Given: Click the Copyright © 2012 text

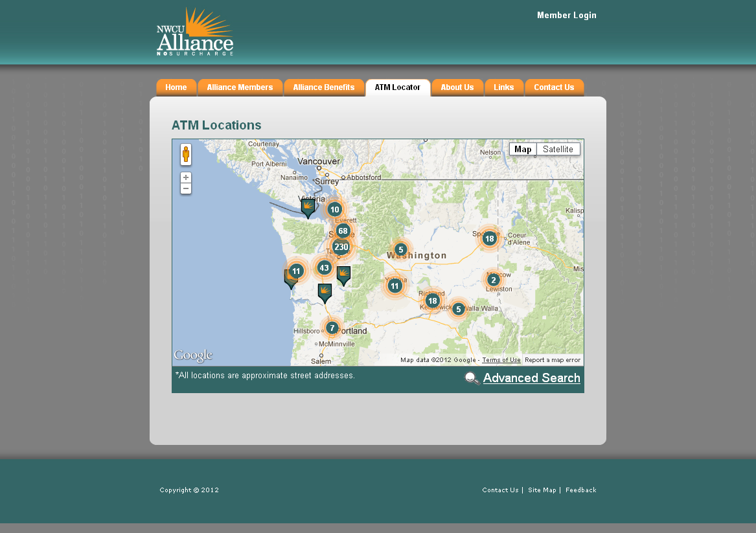Looking at the screenshot, I should (x=189, y=490).
